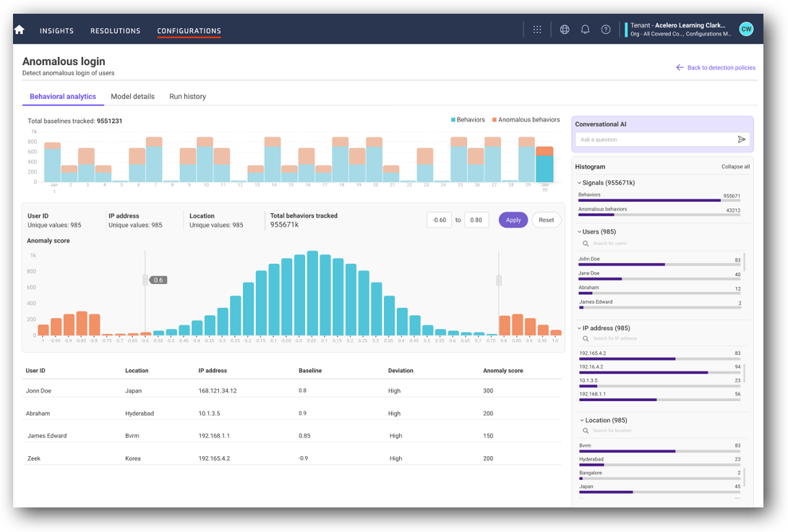Switch to the Run history tab
Viewport: 788px width, 532px height.
pos(187,96)
